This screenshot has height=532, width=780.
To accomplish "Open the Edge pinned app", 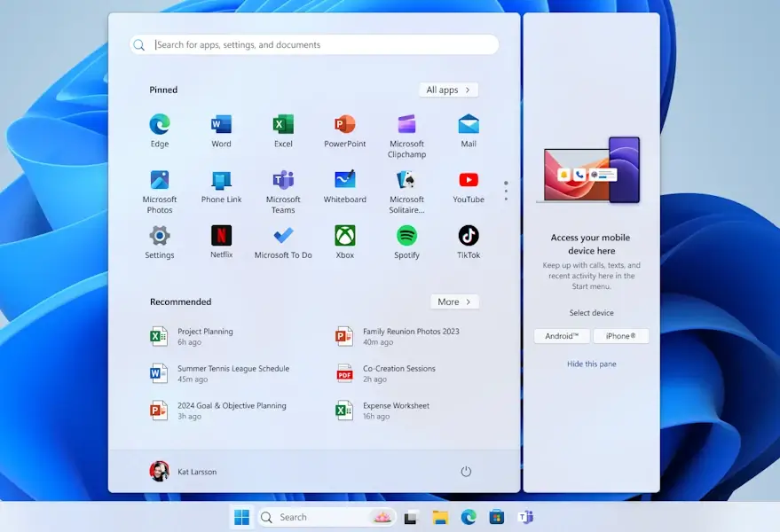I will coord(159,130).
